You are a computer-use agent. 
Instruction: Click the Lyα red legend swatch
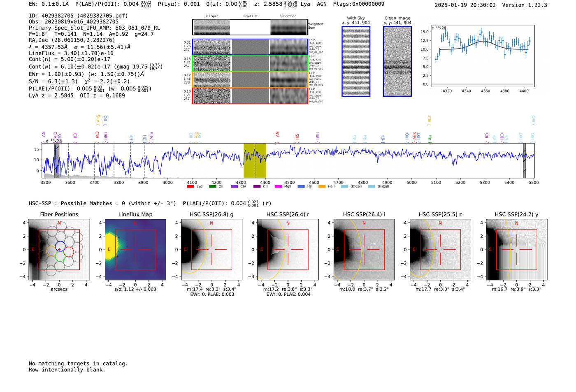190,187
